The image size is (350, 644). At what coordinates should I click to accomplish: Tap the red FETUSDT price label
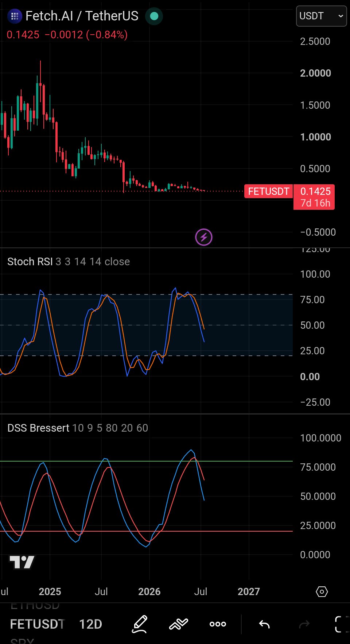pos(268,191)
